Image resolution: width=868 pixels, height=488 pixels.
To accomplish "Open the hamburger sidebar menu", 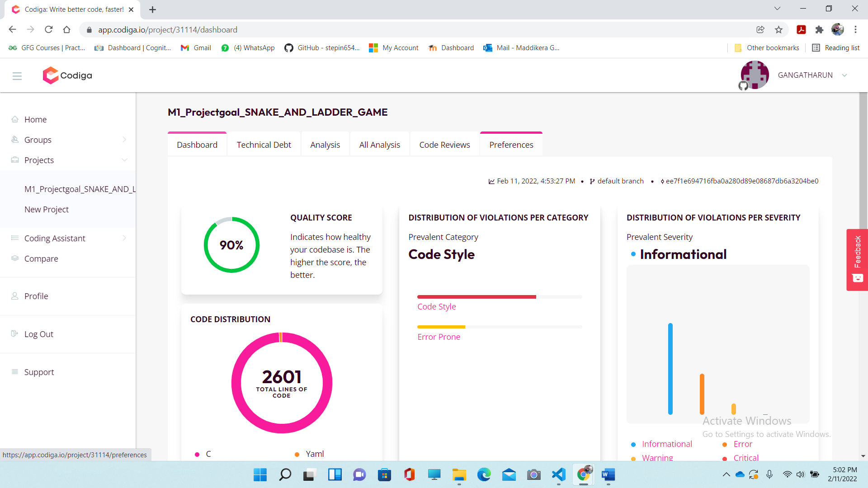I will click(x=17, y=76).
